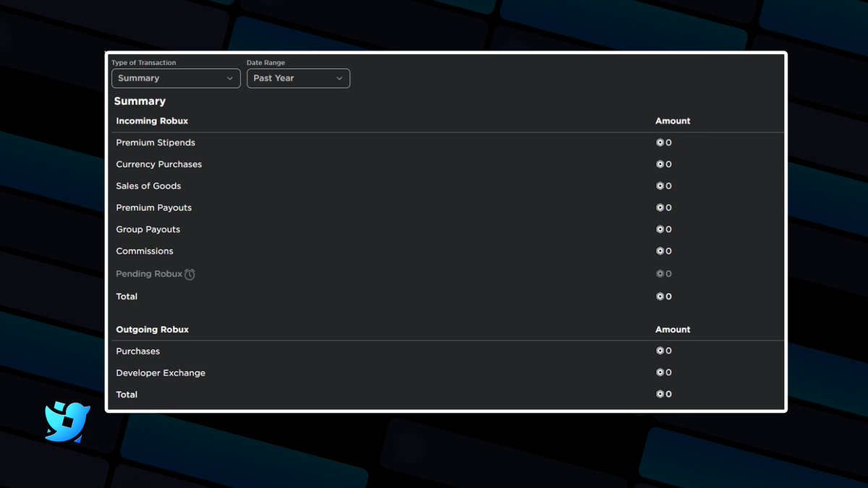Click Robux icon in Outgoing Total row
The image size is (868, 488).
pos(660,394)
